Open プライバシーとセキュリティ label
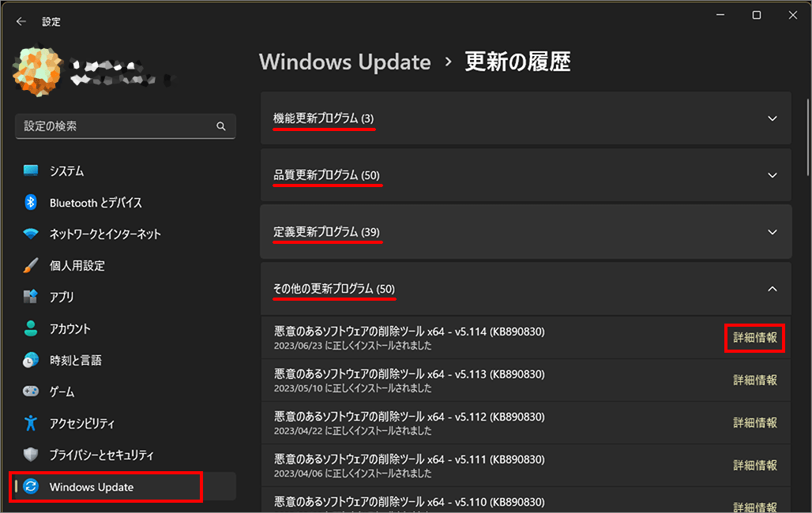This screenshot has height=513, width=812. [x=101, y=455]
